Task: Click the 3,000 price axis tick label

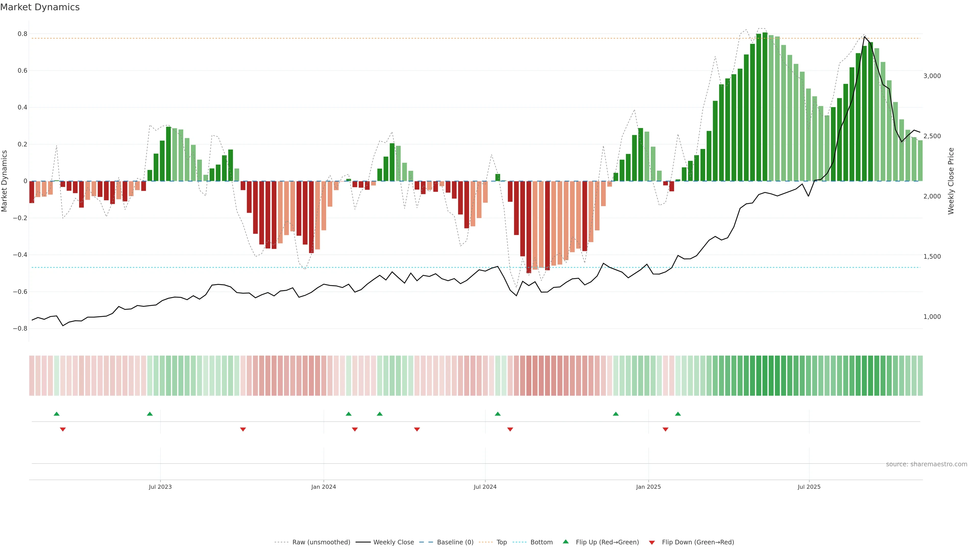Action: click(932, 76)
